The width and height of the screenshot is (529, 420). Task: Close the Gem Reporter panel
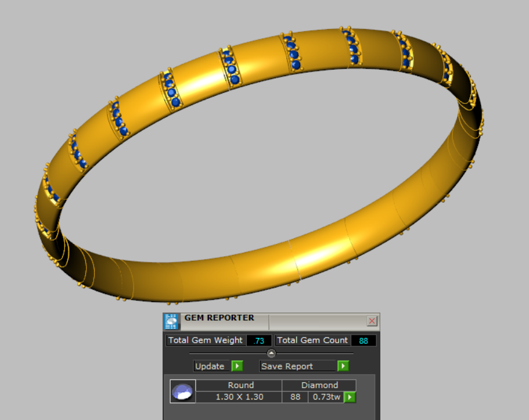pyautogui.click(x=372, y=321)
